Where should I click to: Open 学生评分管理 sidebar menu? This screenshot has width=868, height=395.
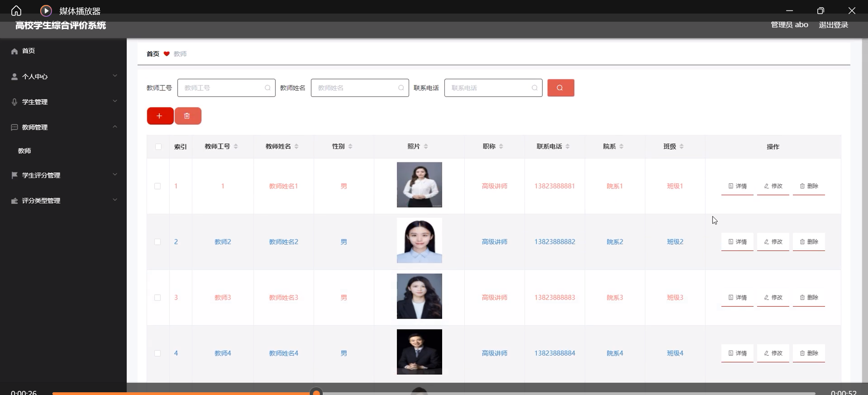click(63, 175)
